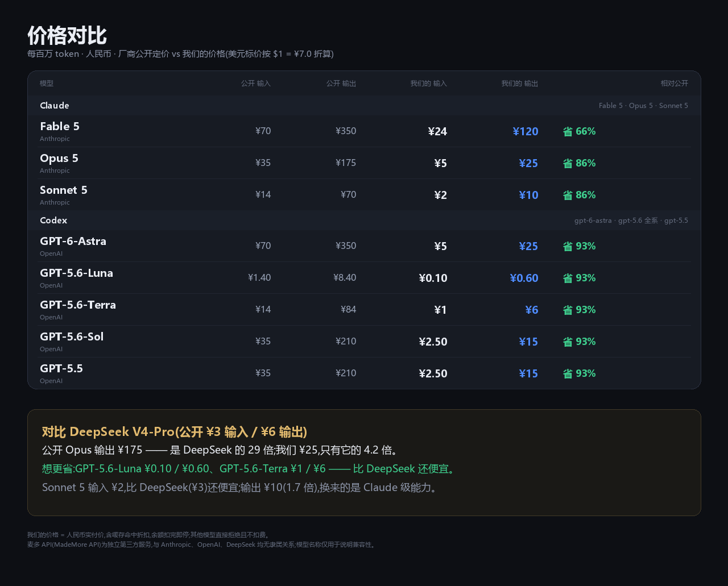Image resolution: width=728 pixels, height=586 pixels.
Task: Select the ¥120 output price for Fable 5
Action: pyautogui.click(x=526, y=132)
